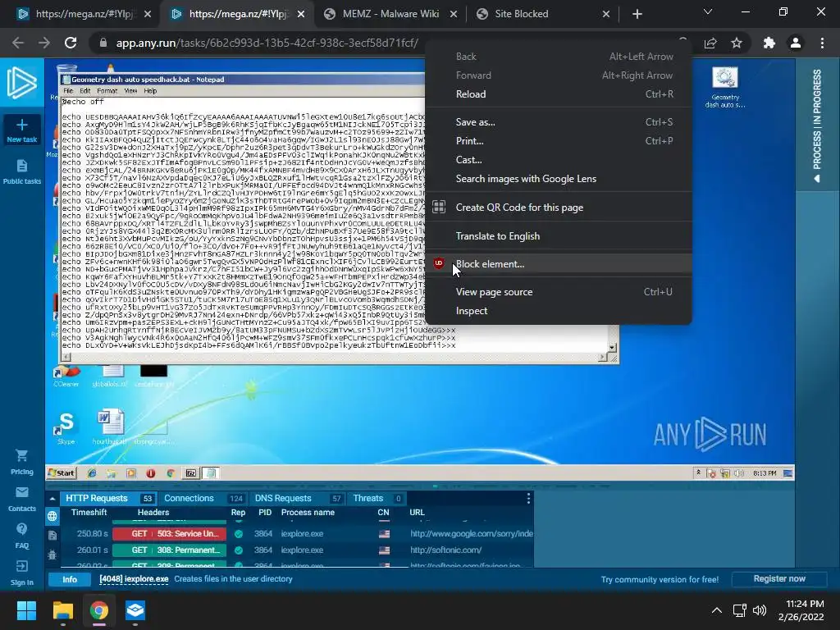Click browser reload button

[x=71, y=43]
